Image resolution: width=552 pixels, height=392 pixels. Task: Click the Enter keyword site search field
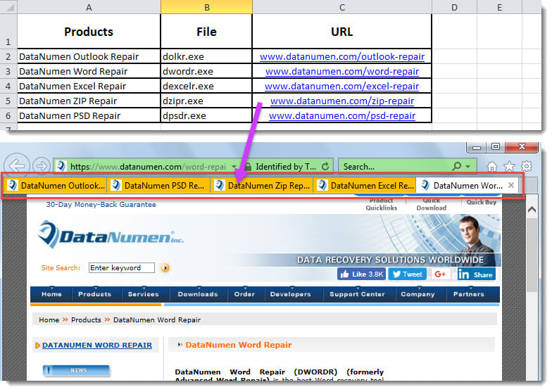pyautogui.click(x=121, y=267)
